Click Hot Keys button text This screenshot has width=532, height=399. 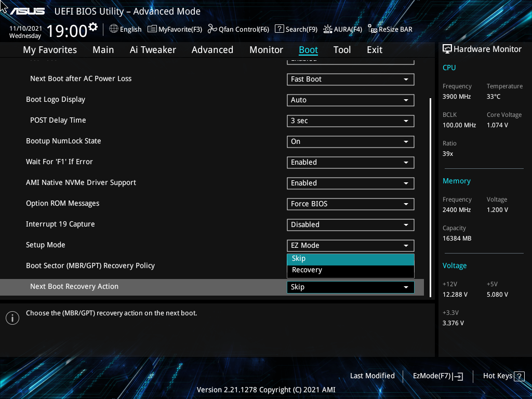pos(497,376)
